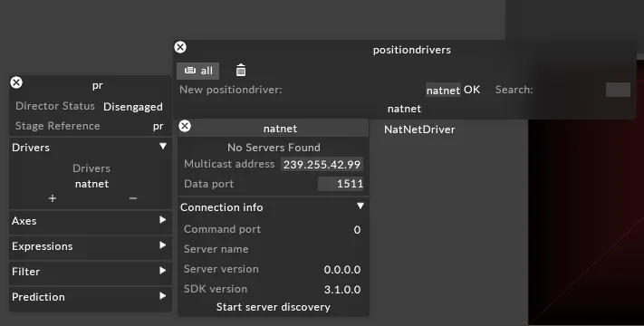The image size is (644, 326).
Task: Select the 'all' filter button
Action: pos(198,71)
